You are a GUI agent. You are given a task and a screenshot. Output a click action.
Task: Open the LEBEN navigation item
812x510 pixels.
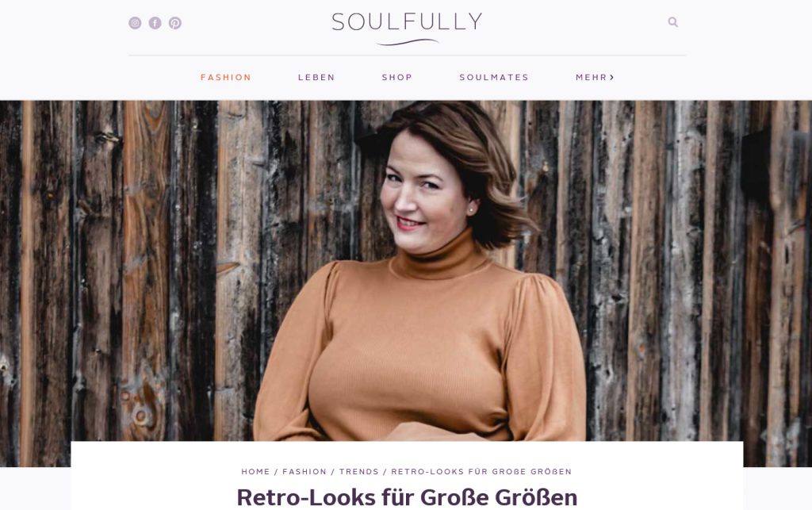316,77
